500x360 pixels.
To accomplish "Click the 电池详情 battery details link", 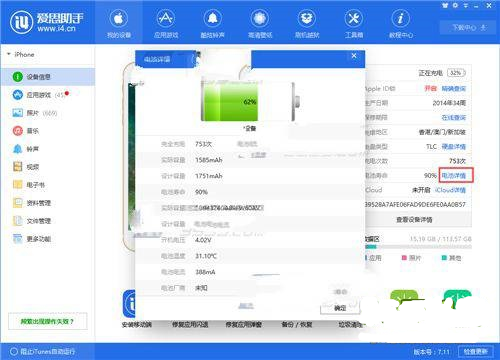I will click(454, 175).
